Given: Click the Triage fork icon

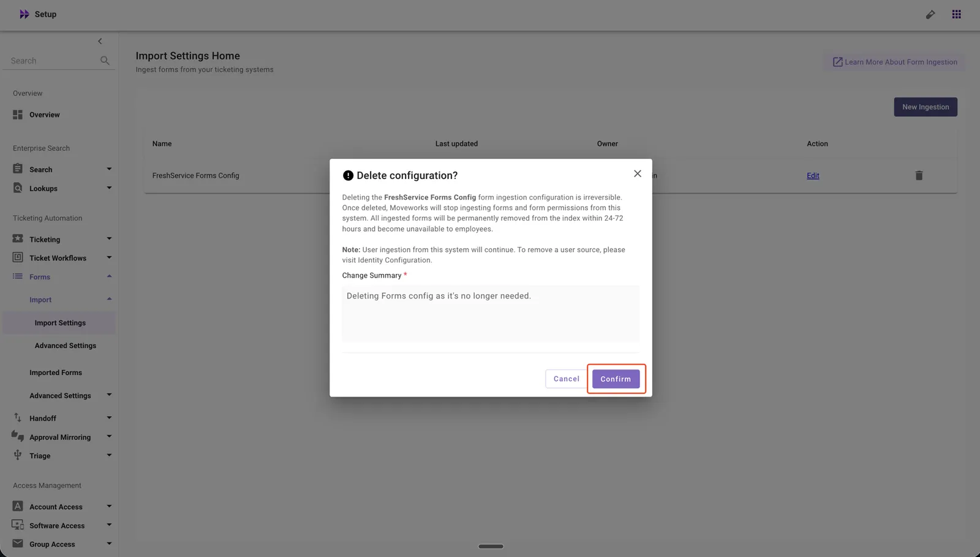Looking at the screenshot, I should pos(18,455).
